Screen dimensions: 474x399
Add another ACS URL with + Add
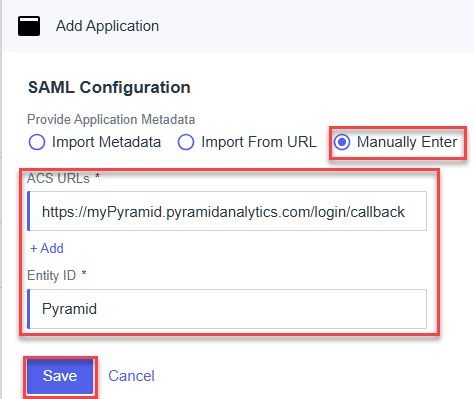[47, 248]
